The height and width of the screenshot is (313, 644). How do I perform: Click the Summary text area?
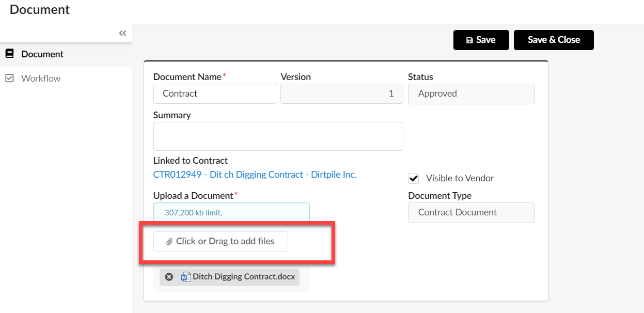[x=278, y=136]
